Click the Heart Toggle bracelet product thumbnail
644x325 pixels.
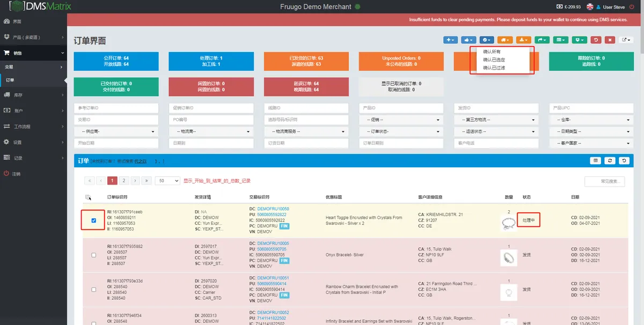click(508, 223)
